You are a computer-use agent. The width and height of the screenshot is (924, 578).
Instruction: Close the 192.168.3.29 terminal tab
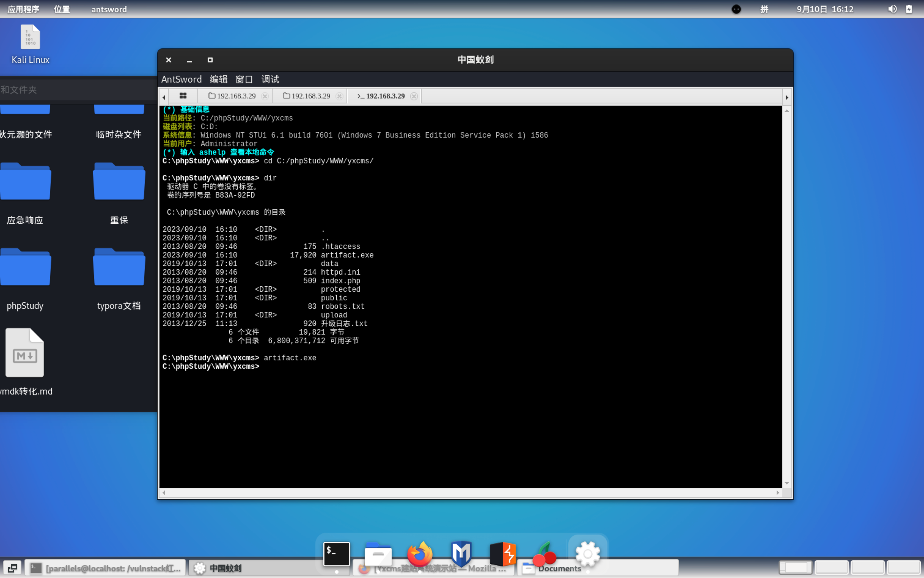[x=414, y=96]
